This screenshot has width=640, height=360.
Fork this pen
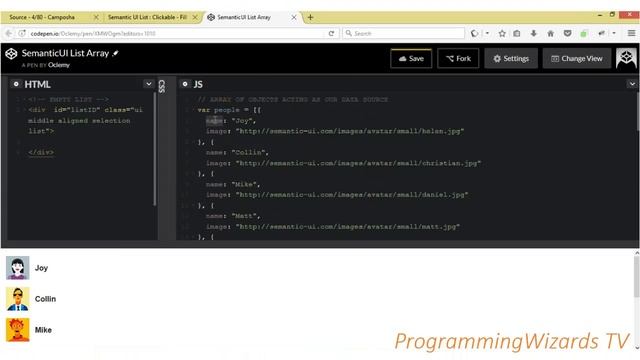pos(458,58)
